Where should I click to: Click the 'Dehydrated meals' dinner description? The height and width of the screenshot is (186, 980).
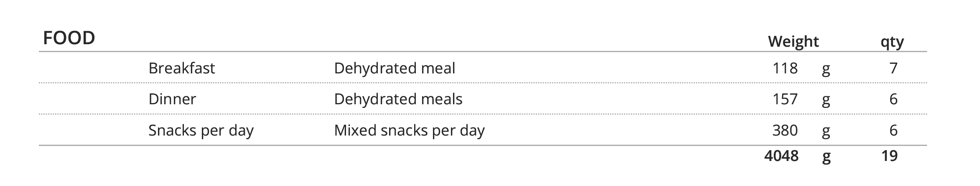pos(398,99)
